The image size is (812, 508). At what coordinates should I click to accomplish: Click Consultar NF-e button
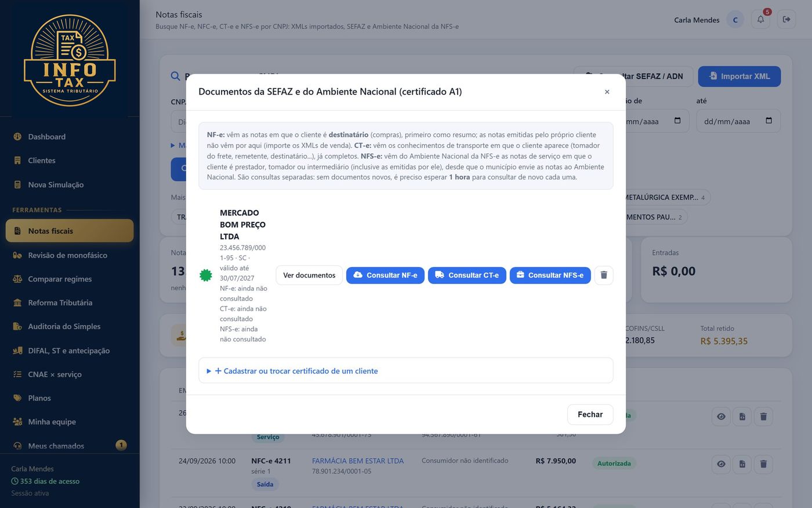pyautogui.click(x=385, y=275)
